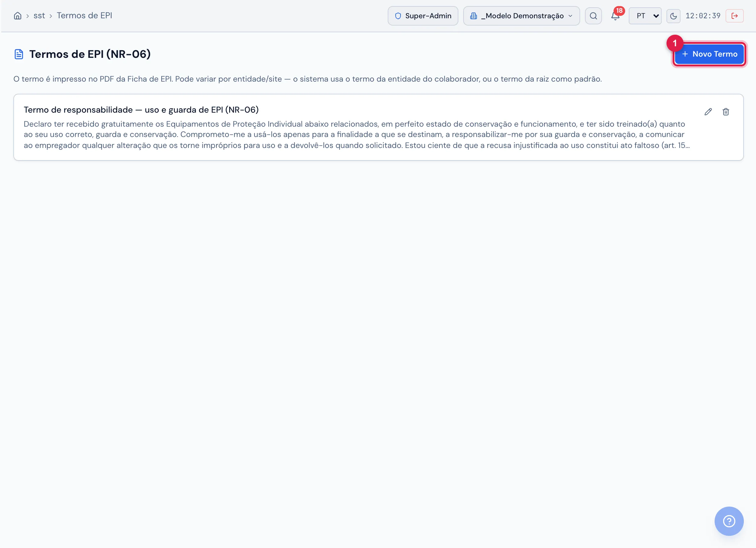Open the PT language dropdown

pos(645,16)
